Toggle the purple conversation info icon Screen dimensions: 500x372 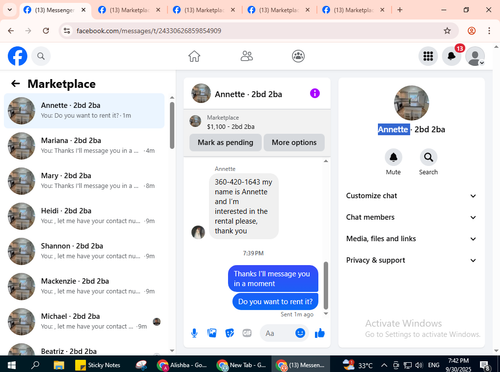click(315, 93)
